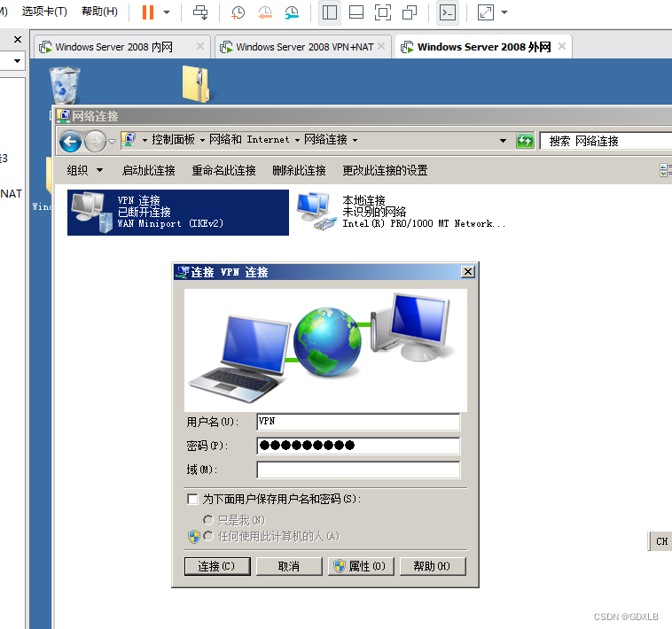Click the 用户名 input field
Image resolution: width=672 pixels, height=629 pixels.
pos(358,422)
